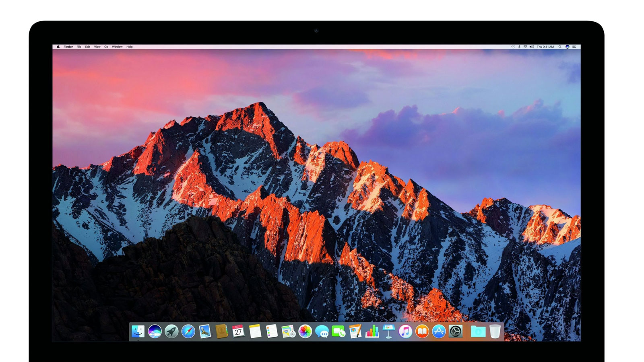Open the Apple menu

58,47
